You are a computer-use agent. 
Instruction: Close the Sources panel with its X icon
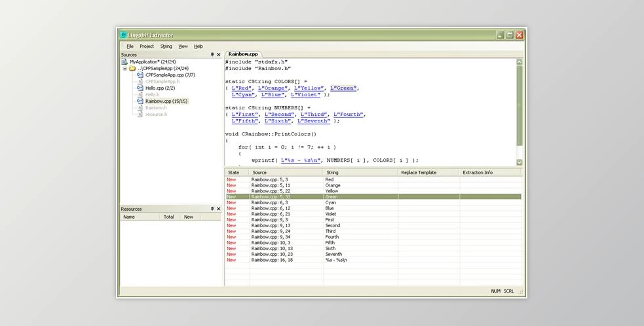tap(219, 55)
